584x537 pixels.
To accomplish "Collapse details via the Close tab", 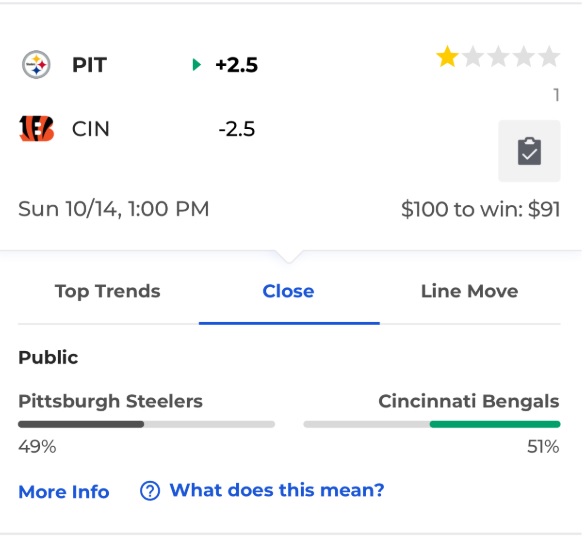I will click(289, 291).
